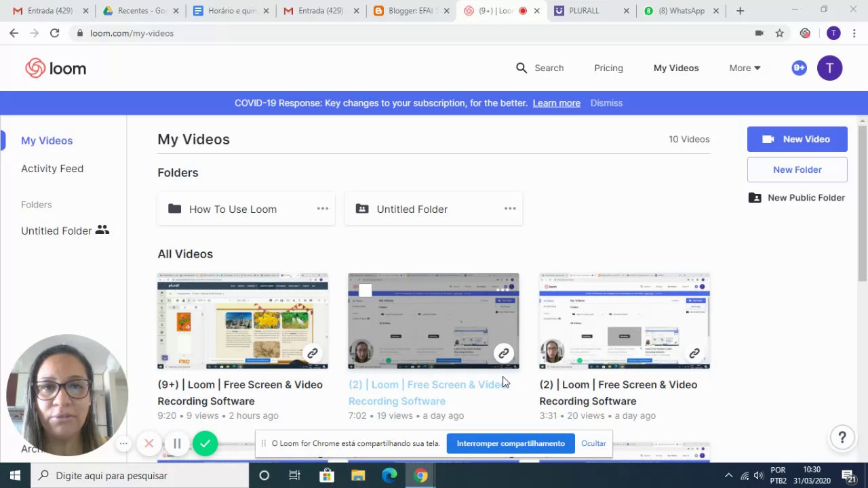Copy link on the 9:20 video thumbnail
Viewport: 868px width, 488px height.
(x=313, y=353)
